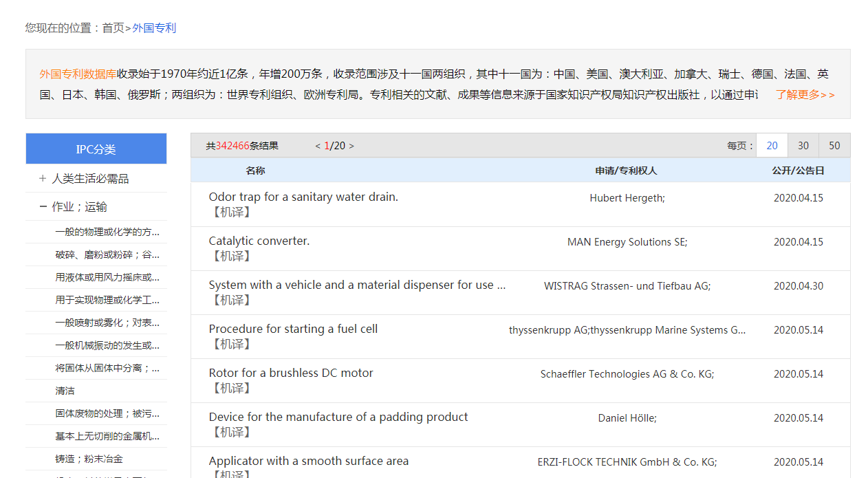The height and width of the screenshot is (478, 868).
Task: Open 'System with a vehicle and a material dispenser' patent
Action: click(x=357, y=285)
